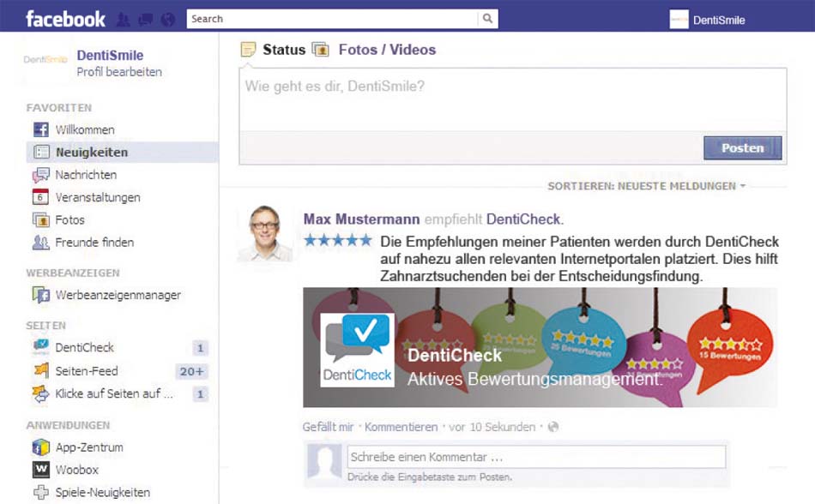
Task: Open friend requests icon in top bar
Action: pos(124,20)
